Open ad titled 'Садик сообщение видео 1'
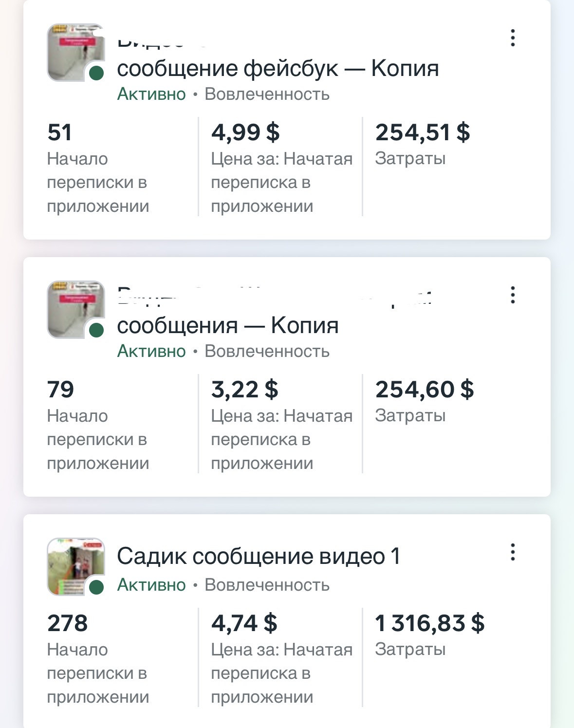Image resolution: width=574 pixels, height=728 pixels. [258, 556]
